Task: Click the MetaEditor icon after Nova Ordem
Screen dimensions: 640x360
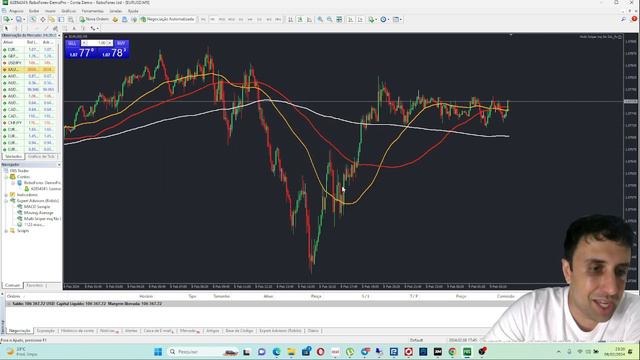Action: pyautogui.click(x=115, y=19)
